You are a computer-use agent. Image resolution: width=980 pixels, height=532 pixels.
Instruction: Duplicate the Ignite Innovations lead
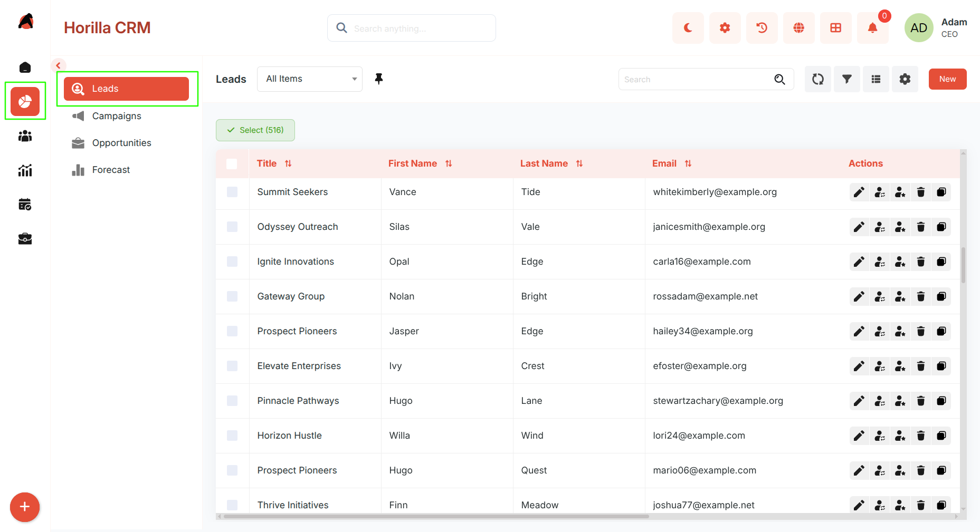[x=941, y=262]
